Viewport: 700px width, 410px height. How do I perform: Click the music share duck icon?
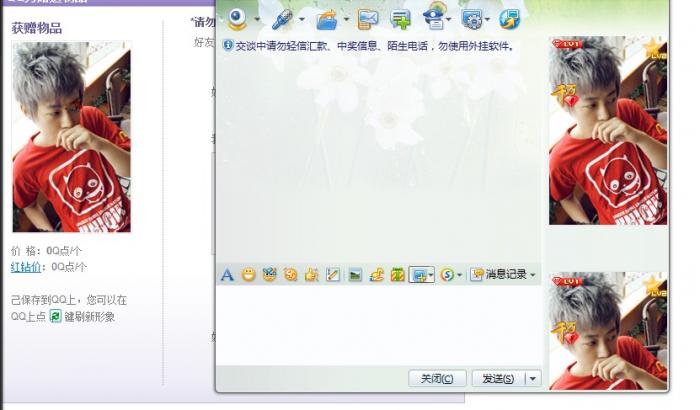[x=377, y=275]
